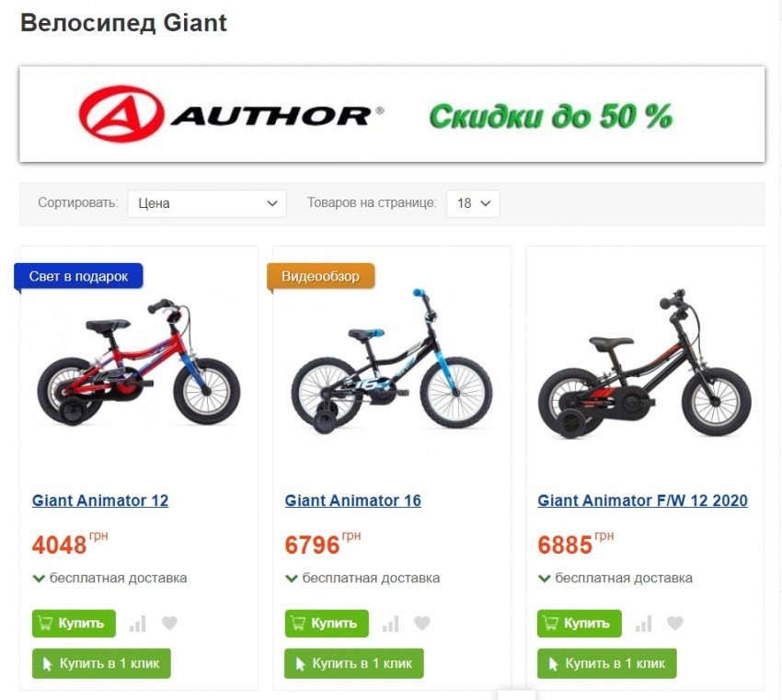Open the Giant Animator 12 product link

(x=100, y=500)
